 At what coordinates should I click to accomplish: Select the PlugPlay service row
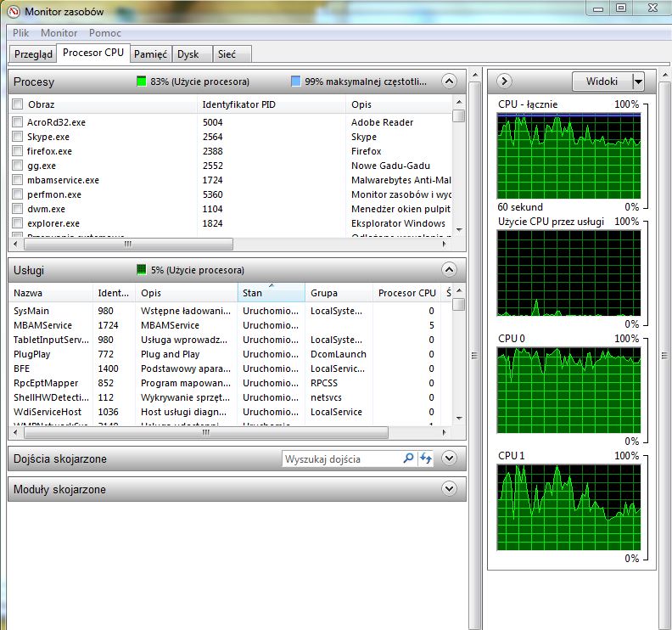click(x=231, y=354)
